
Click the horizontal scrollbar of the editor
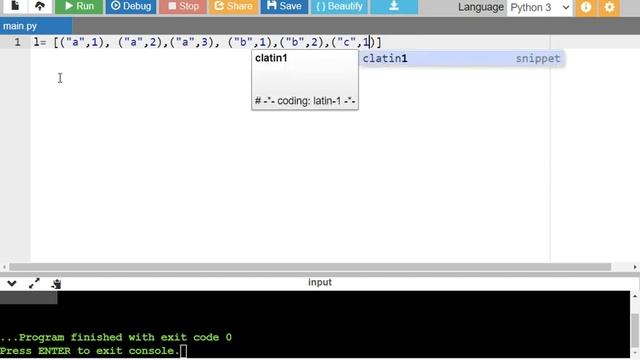[x=310, y=267]
